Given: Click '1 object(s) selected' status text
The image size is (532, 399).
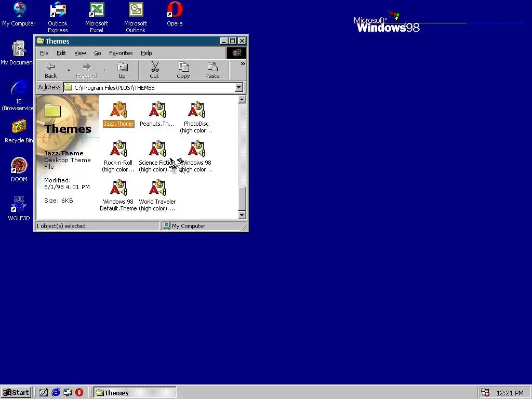Looking at the screenshot, I should (x=61, y=226).
